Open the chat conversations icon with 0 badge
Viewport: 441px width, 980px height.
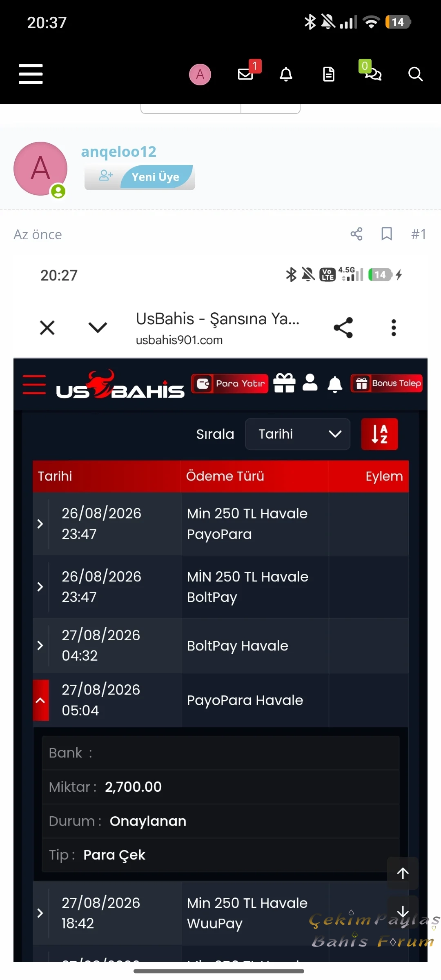point(370,71)
